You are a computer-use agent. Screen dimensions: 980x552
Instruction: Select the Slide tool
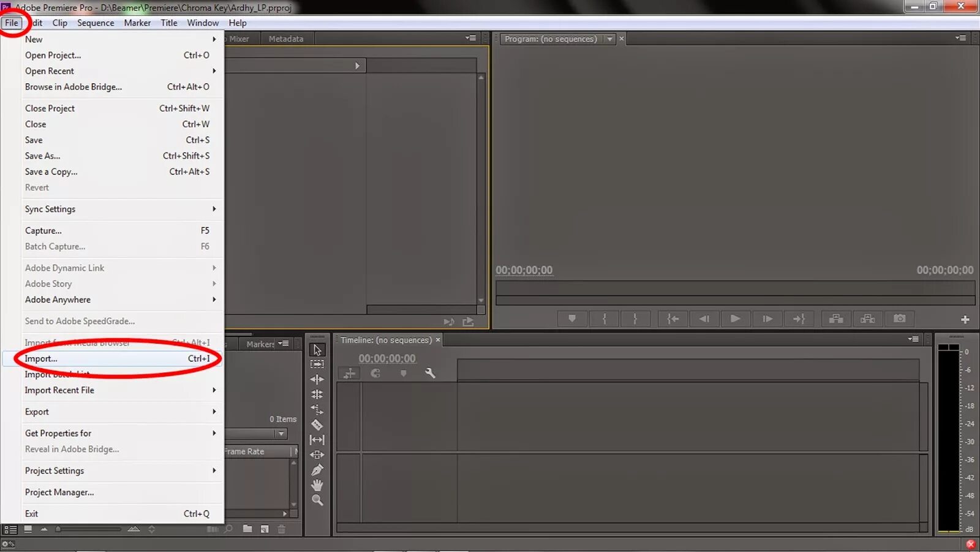317,455
